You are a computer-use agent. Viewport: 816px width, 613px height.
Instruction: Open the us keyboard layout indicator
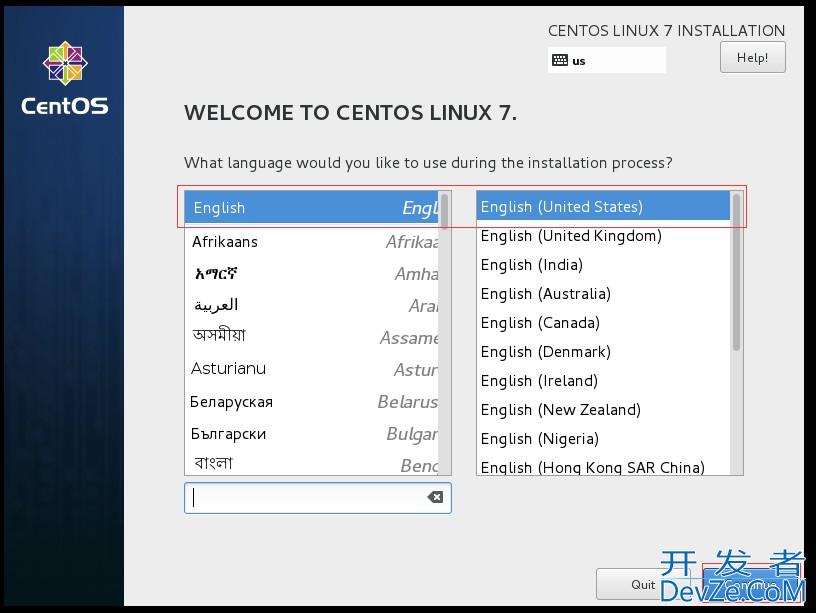607,60
